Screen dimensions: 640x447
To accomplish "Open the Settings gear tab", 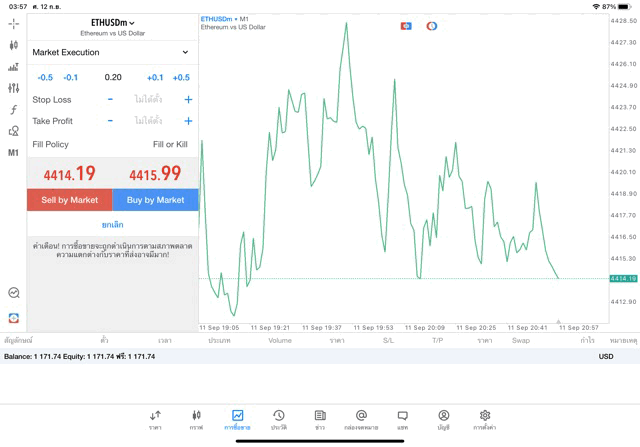I will (x=484, y=419).
